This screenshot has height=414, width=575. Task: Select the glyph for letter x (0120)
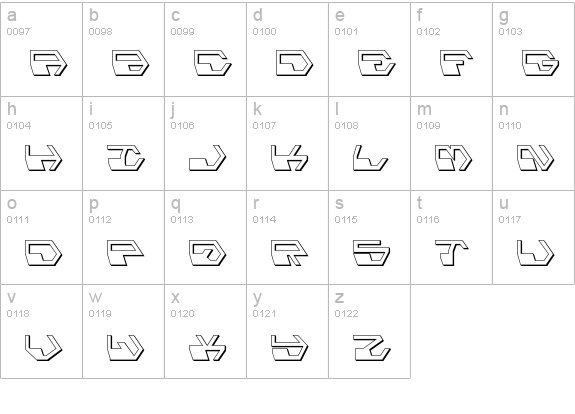pos(206,331)
